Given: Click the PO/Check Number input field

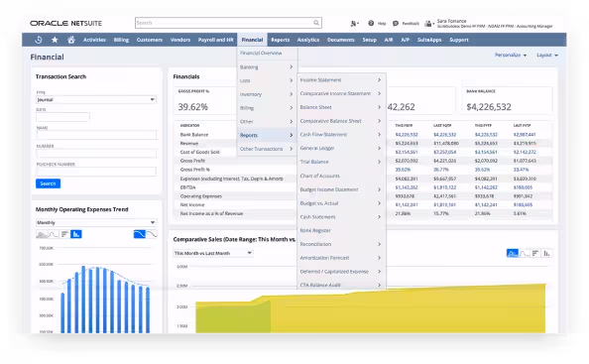Looking at the screenshot, I should (96, 172).
